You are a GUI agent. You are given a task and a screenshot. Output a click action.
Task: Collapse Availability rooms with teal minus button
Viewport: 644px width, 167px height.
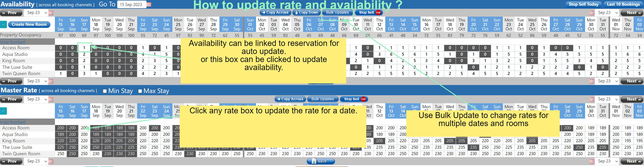click(x=3, y=24)
